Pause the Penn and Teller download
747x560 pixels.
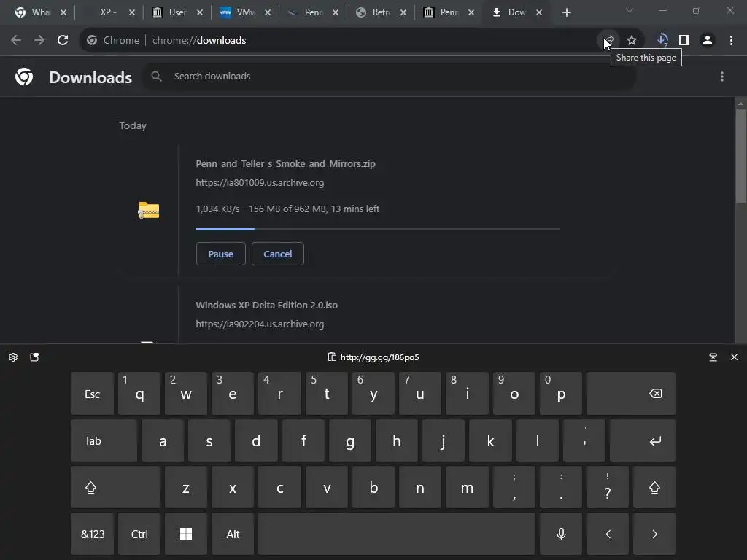coord(220,254)
